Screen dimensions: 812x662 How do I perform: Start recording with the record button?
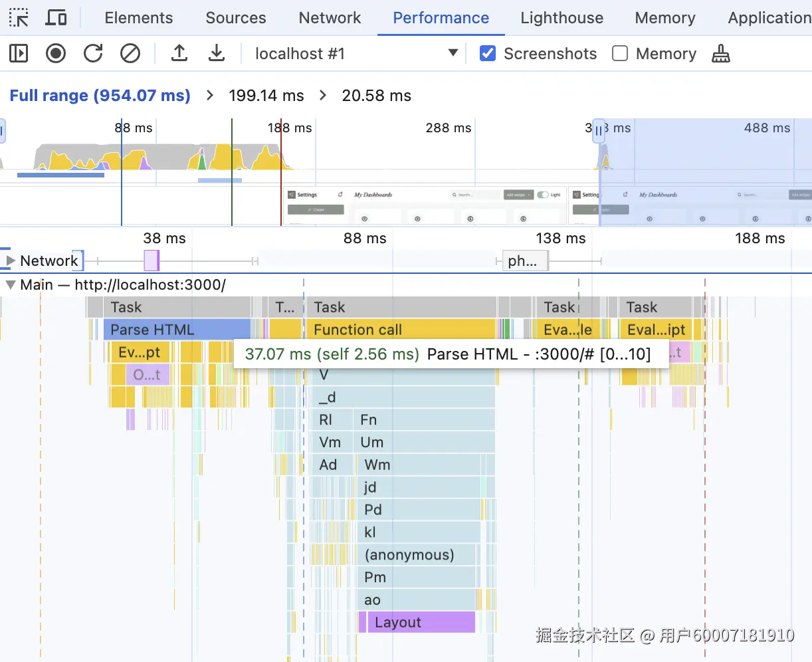pos(56,53)
